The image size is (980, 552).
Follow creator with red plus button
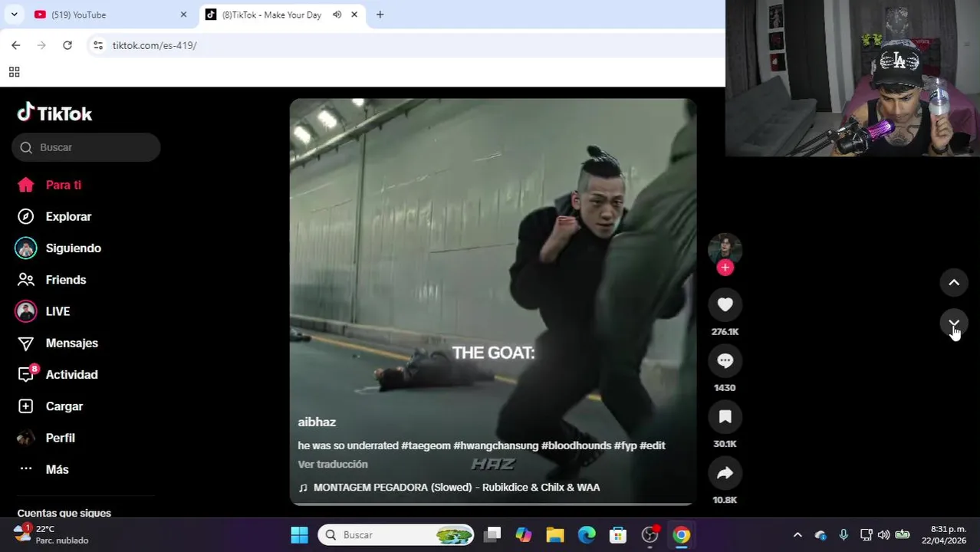click(x=725, y=268)
